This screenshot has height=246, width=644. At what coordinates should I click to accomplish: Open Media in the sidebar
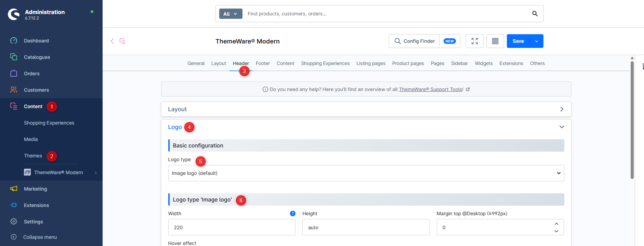pos(31,139)
